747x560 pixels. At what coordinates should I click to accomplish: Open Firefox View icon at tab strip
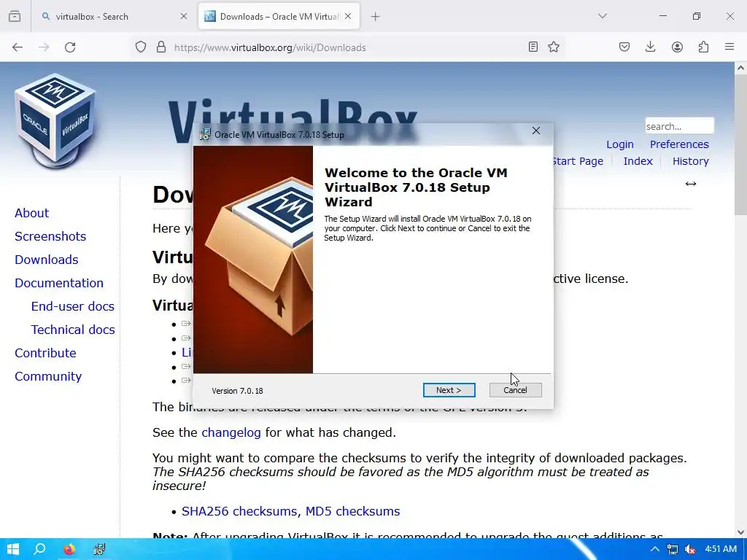[15, 16]
